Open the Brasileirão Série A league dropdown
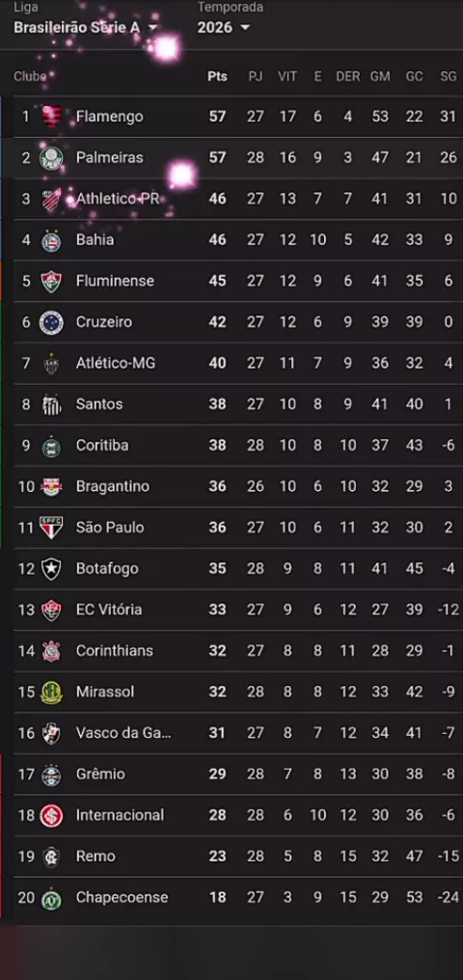The image size is (463, 980). 86,28
